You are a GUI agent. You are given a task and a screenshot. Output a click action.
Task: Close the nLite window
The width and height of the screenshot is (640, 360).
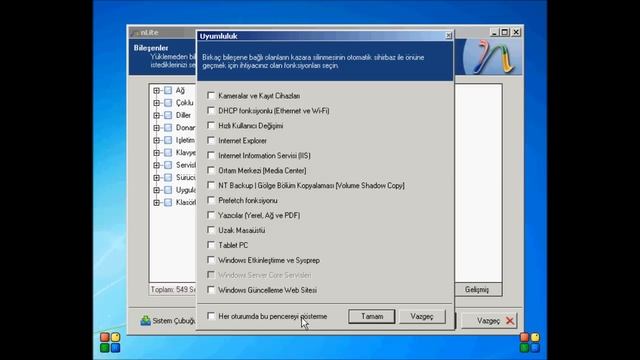(516, 32)
